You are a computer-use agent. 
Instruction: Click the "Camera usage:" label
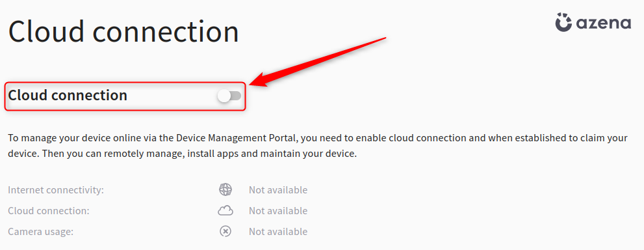coord(41,232)
